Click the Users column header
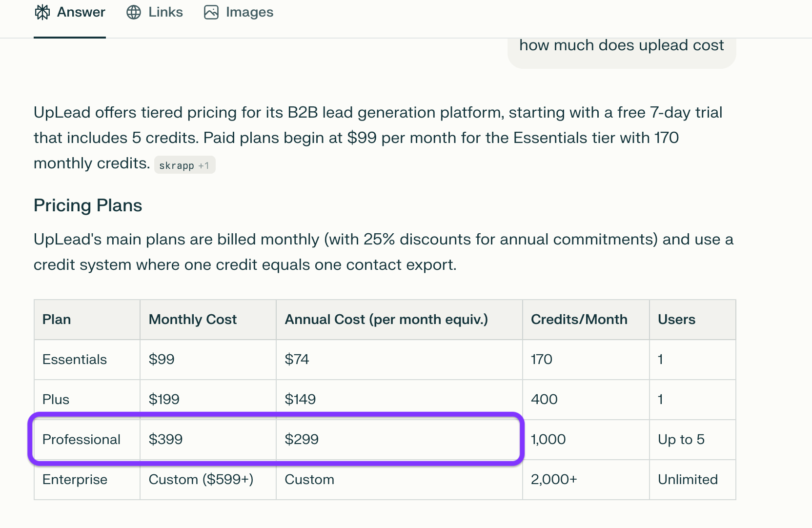The image size is (812, 528). (676, 320)
